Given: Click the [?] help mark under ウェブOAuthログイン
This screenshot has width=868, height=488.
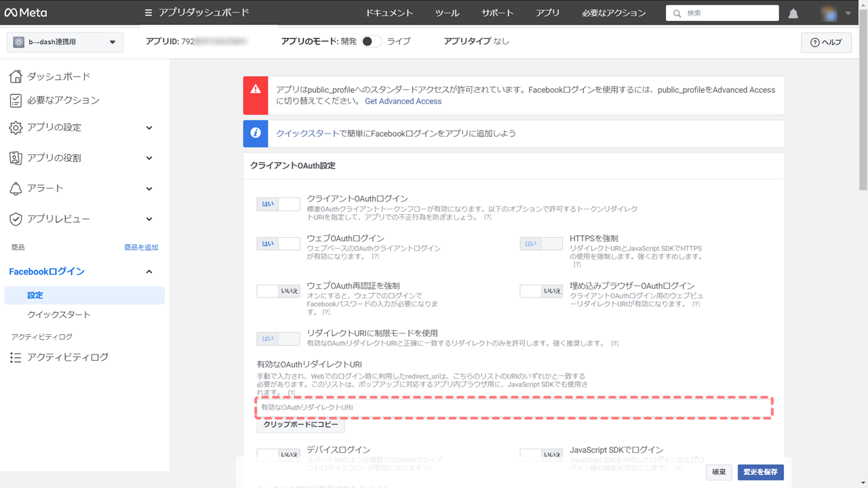Looking at the screenshot, I should 375,257.
